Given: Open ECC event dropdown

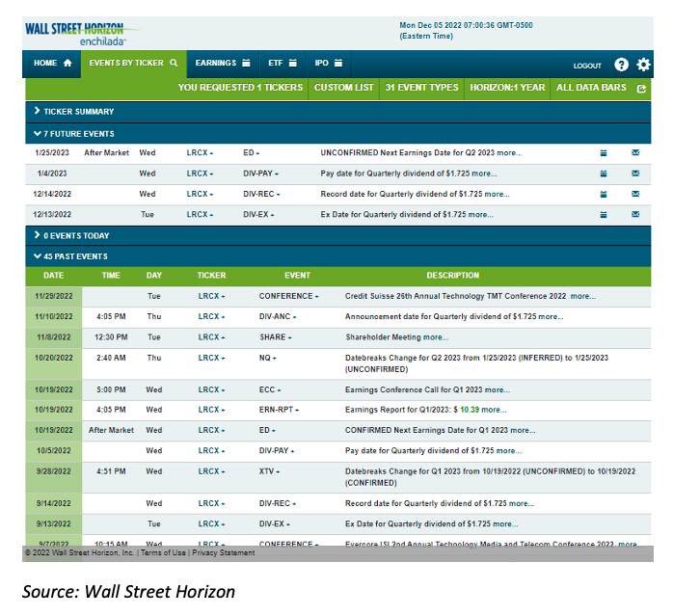Looking at the screenshot, I should pyautogui.click(x=270, y=389).
